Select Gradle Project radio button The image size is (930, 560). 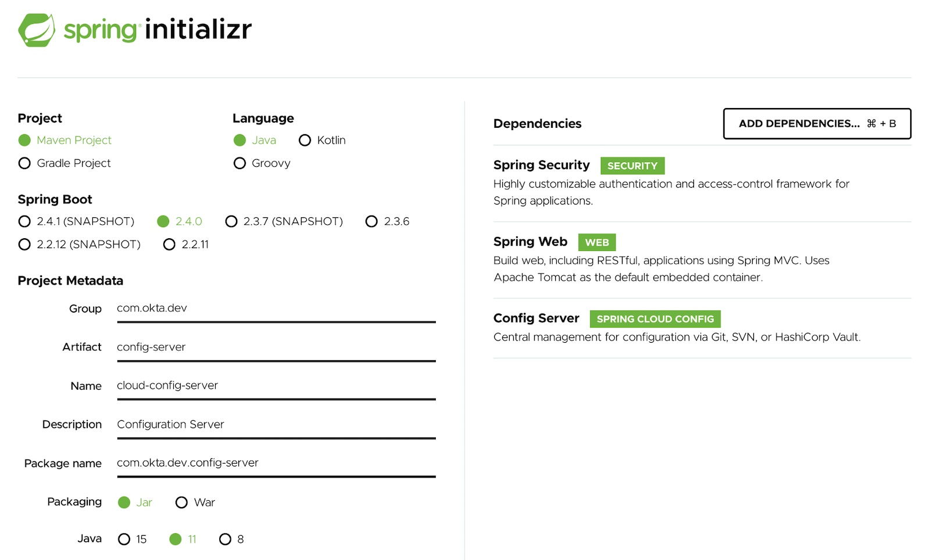pyautogui.click(x=24, y=163)
